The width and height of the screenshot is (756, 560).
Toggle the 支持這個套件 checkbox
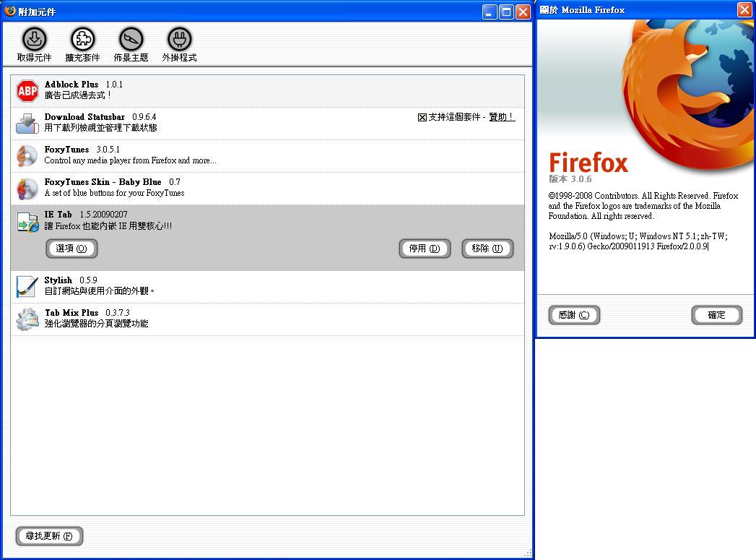(422, 117)
